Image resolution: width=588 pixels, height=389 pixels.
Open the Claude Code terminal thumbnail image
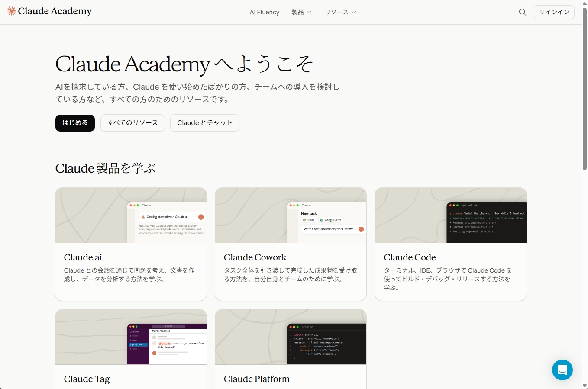[x=450, y=215]
